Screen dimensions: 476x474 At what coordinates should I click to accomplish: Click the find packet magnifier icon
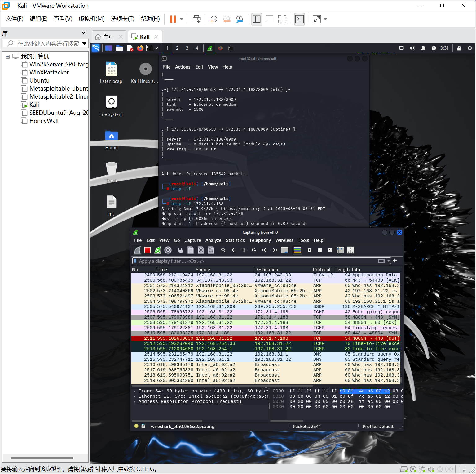pos(223,250)
